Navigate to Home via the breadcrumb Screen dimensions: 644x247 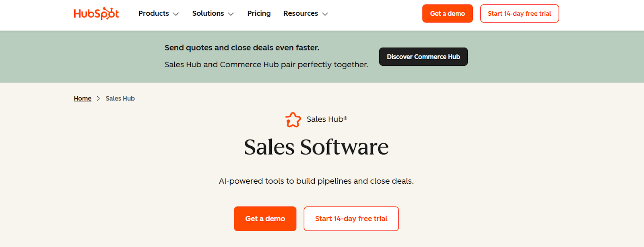[82, 98]
